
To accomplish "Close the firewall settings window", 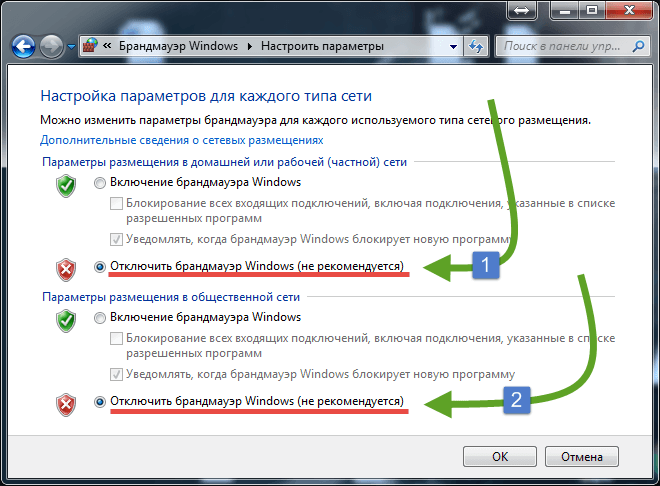I will (629, 11).
